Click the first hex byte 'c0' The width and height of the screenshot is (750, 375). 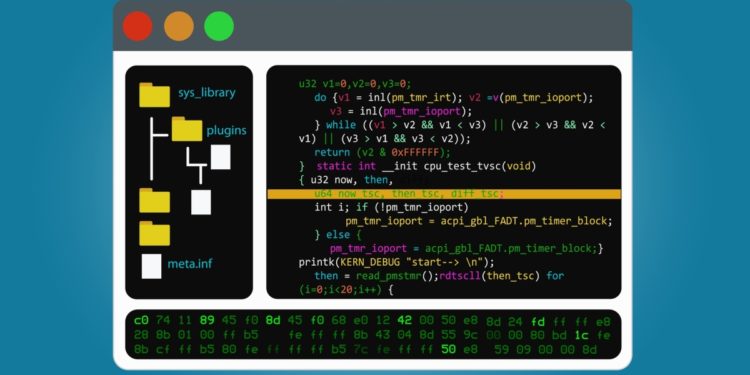pos(141,320)
